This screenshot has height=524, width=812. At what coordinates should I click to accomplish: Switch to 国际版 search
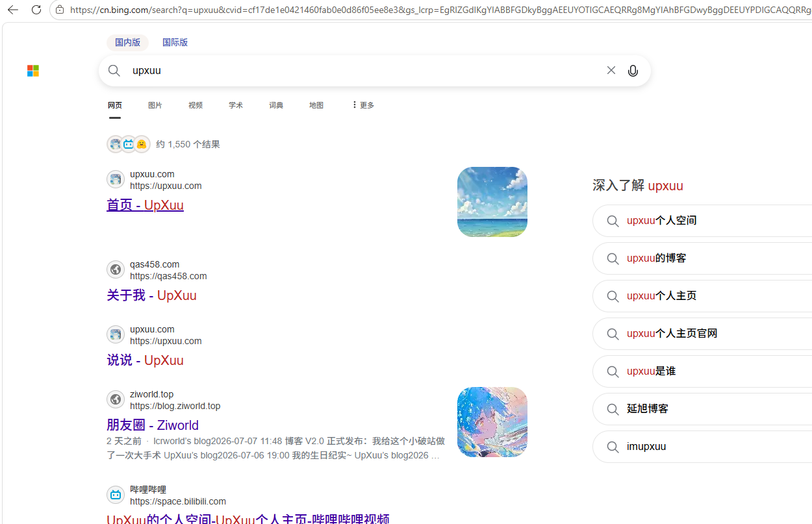click(x=175, y=42)
